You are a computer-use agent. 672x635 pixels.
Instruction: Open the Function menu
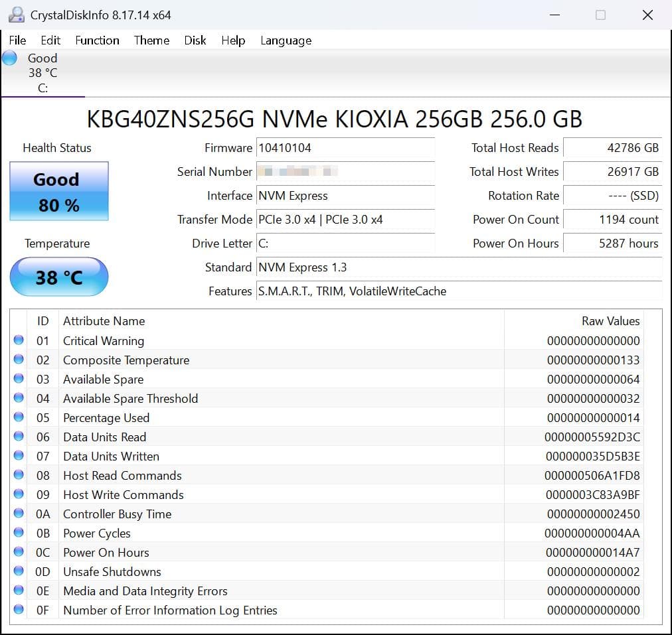(x=97, y=40)
